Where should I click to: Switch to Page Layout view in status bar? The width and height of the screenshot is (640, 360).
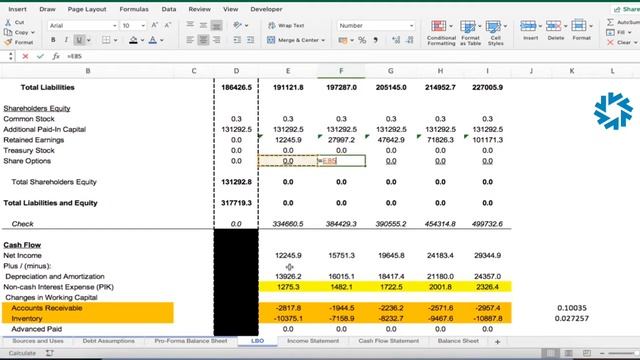pyautogui.click(x=569, y=353)
